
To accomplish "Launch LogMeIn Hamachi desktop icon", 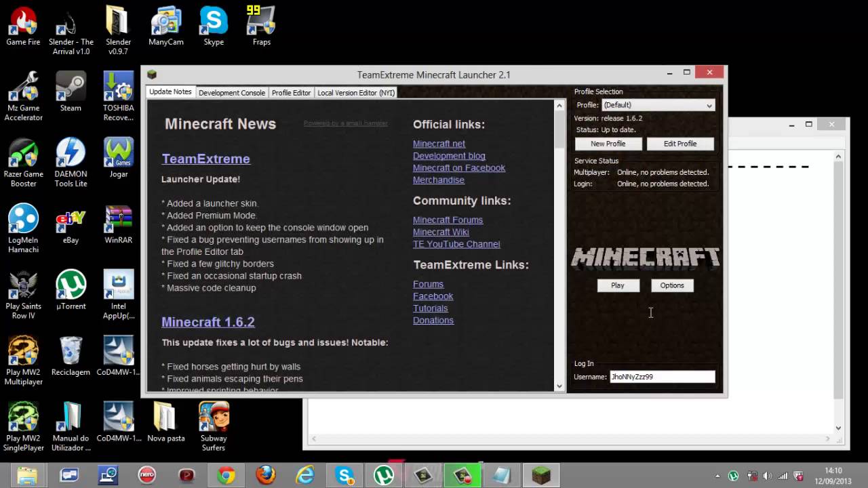I will pyautogui.click(x=23, y=228).
